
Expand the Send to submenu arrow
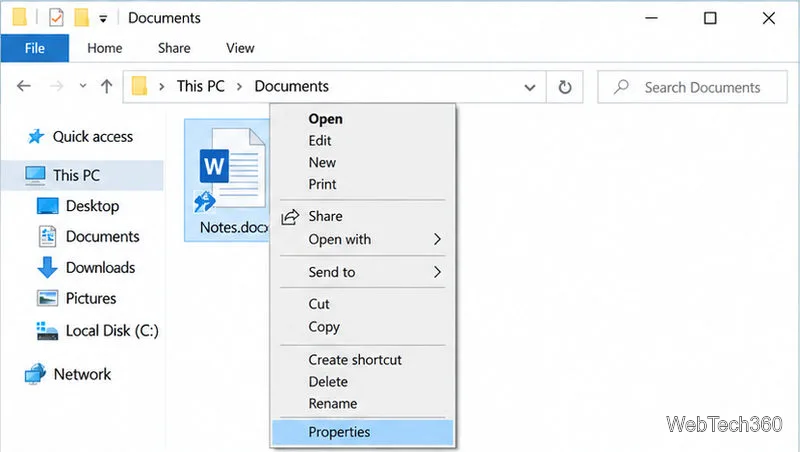(437, 272)
